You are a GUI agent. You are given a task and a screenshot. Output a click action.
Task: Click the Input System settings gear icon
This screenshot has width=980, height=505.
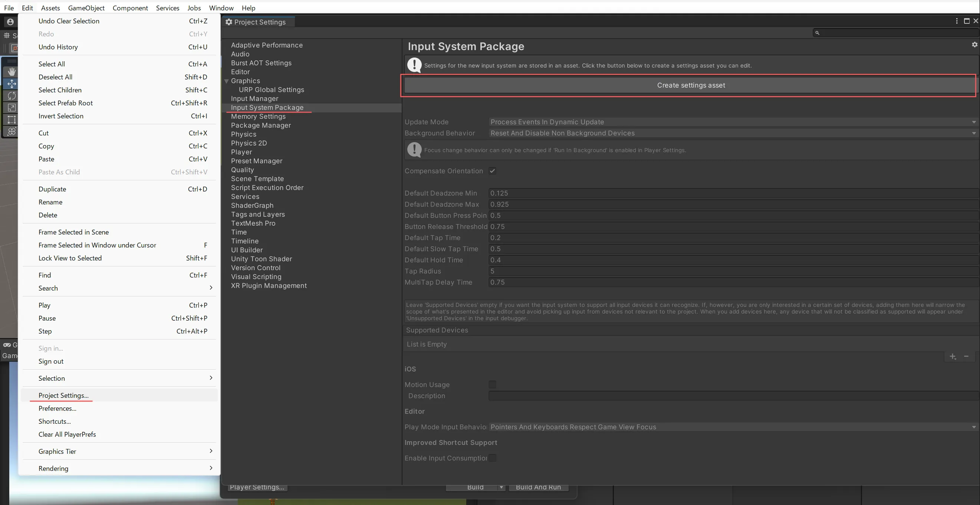[974, 45]
